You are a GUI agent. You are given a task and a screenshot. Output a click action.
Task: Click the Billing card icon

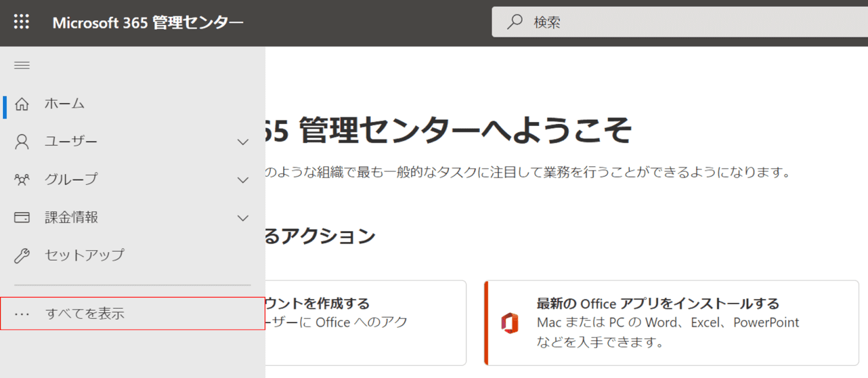22,218
